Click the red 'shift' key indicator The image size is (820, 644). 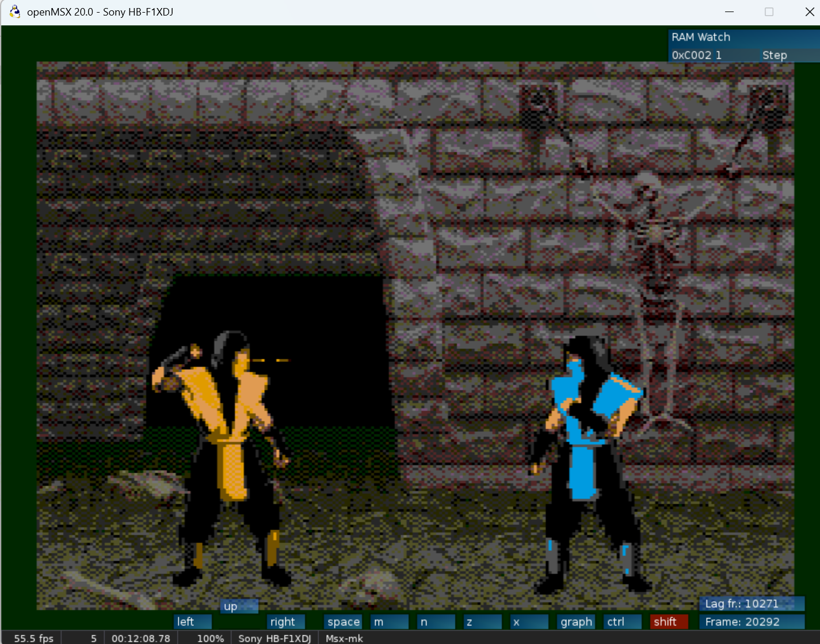669,622
